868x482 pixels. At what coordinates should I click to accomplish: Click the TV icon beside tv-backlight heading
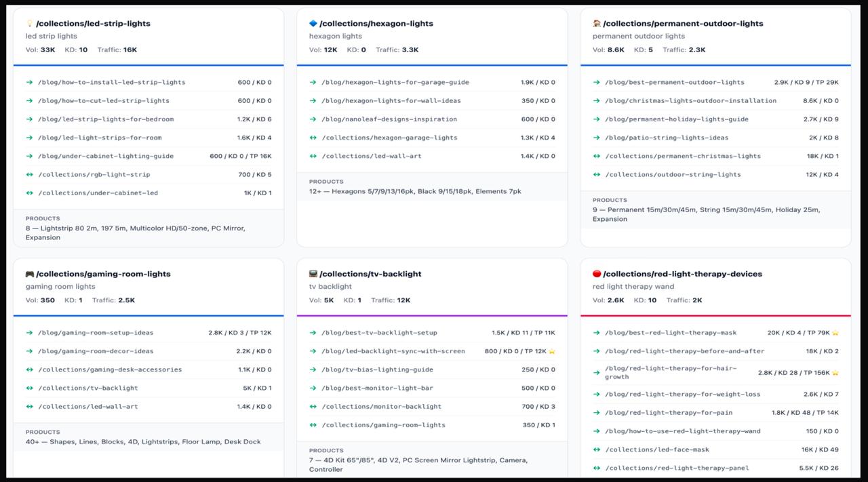(313, 274)
